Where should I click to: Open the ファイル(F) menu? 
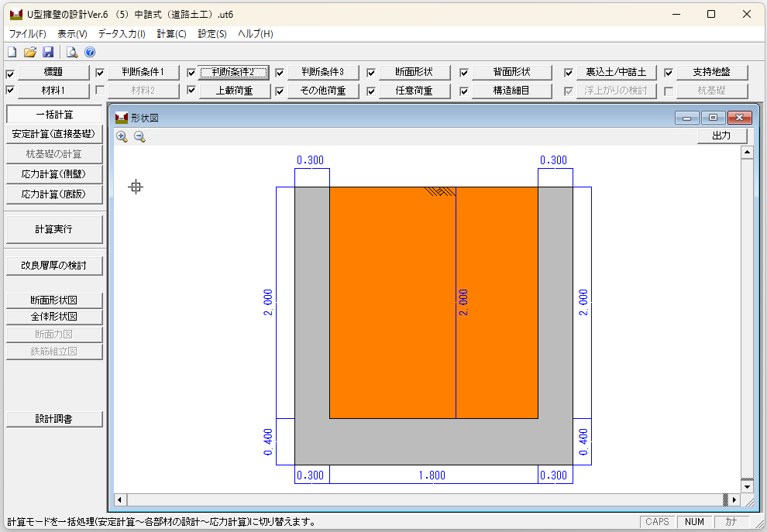[x=27, y=33]
